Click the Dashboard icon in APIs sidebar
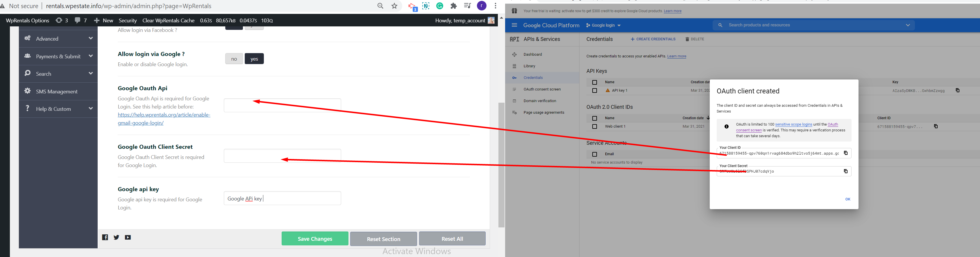Screen dimensions: 980x257 click(x=514, y=55)
